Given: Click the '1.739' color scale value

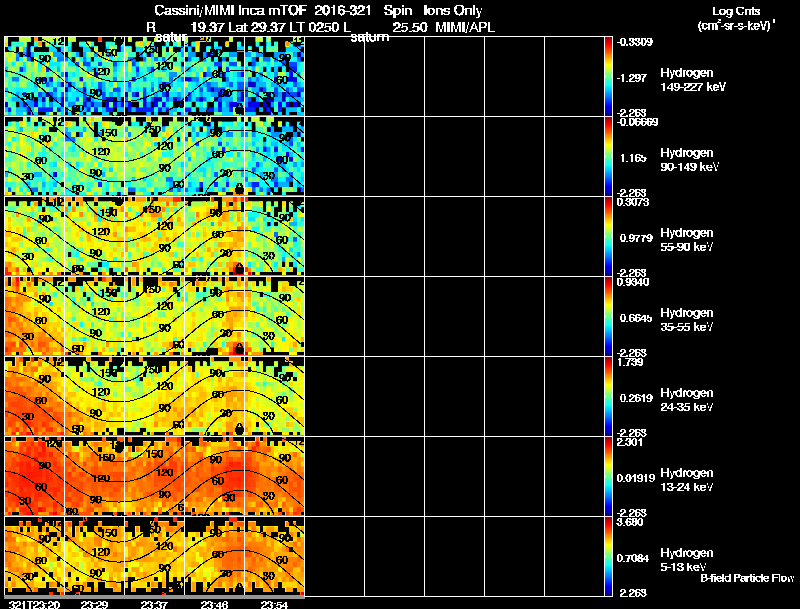Looking at the screenshot, I should coord(630,362).
